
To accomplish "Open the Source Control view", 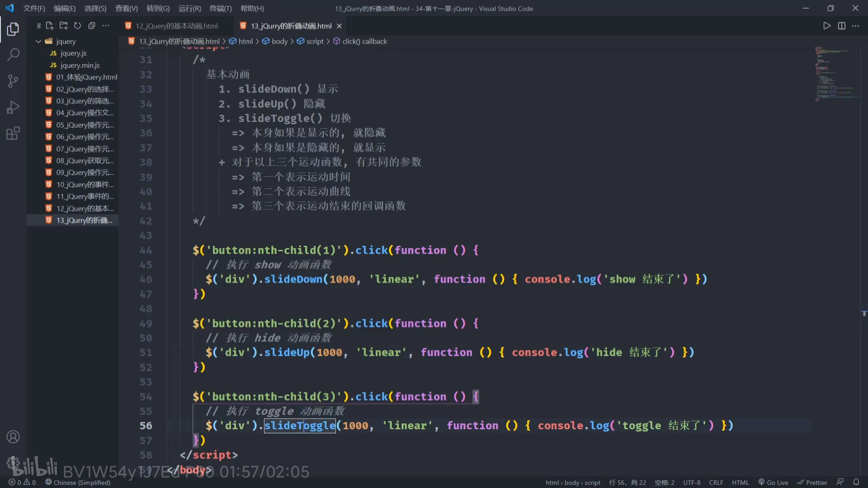I will [x=13, y=81].
